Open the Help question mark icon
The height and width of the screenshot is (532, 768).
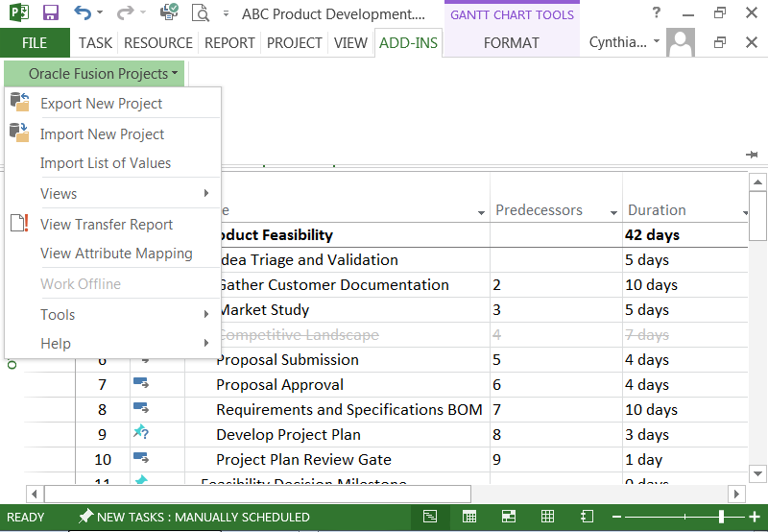(x=656, y=13)
